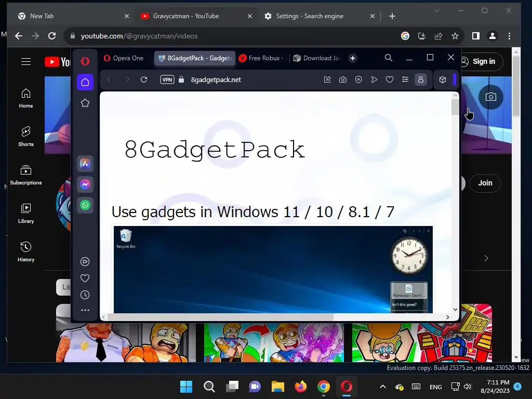
Task: Open the heart icon in Opera sidebar
Action: point(85,278)
